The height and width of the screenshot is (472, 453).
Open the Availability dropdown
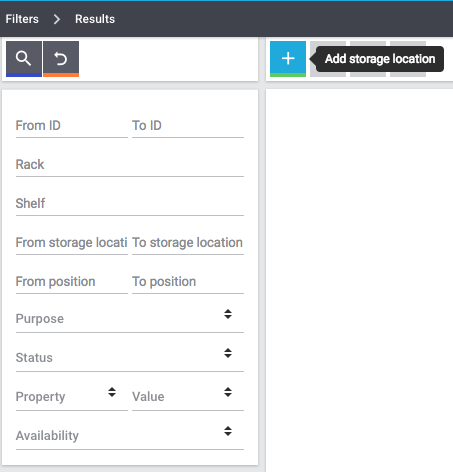[130, 436]
